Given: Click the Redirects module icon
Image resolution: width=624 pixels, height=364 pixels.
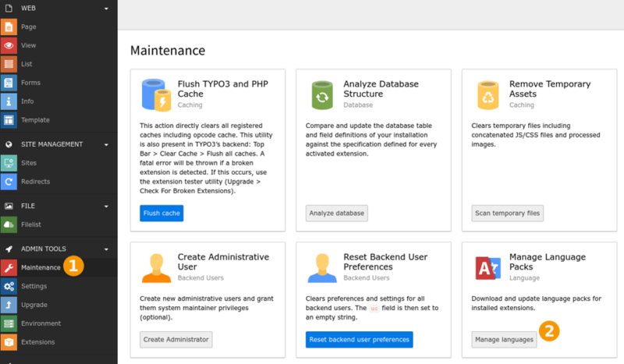Looking at the screenshot, I should coord(9,182).
